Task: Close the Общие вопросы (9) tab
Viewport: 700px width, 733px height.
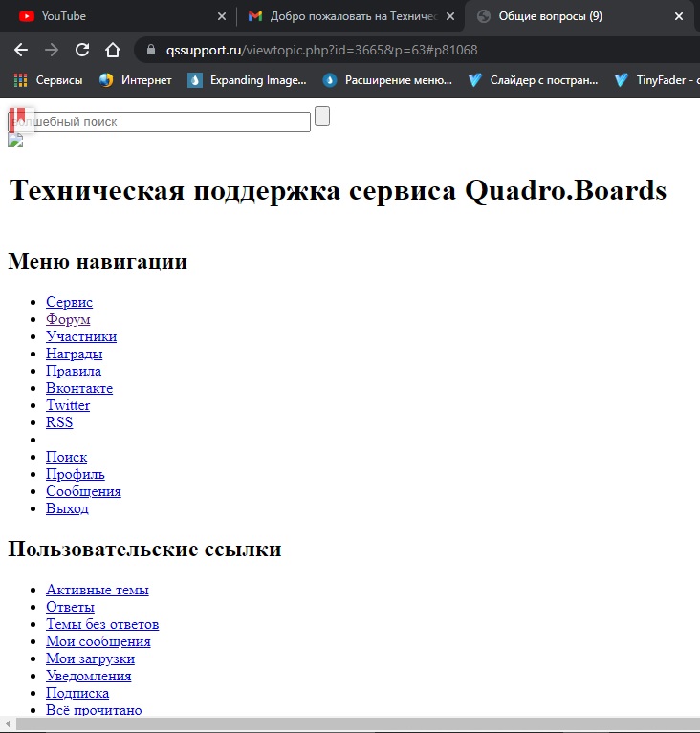Action: click(678, 16)
